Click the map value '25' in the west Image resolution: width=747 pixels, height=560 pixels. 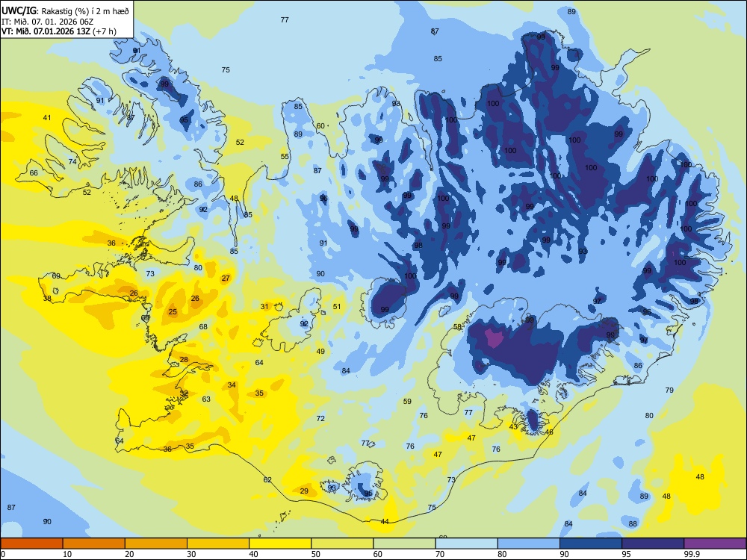(173, 312)
